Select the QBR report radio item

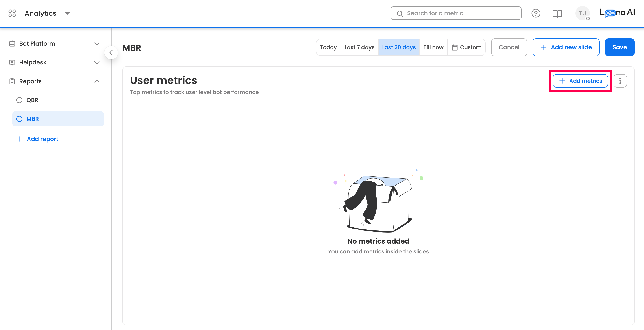click(19, 100)
